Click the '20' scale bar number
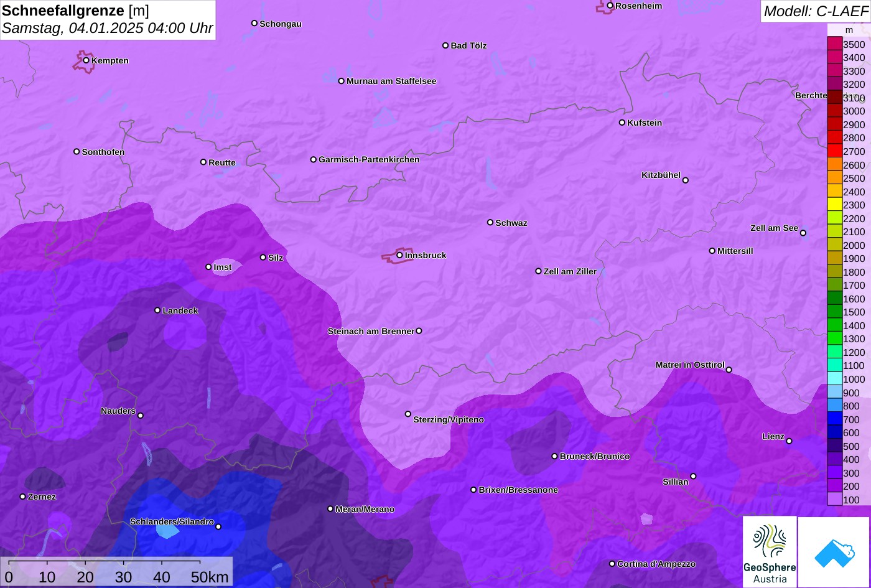Screen dimensions: 871x588 [x=85, y=577]
